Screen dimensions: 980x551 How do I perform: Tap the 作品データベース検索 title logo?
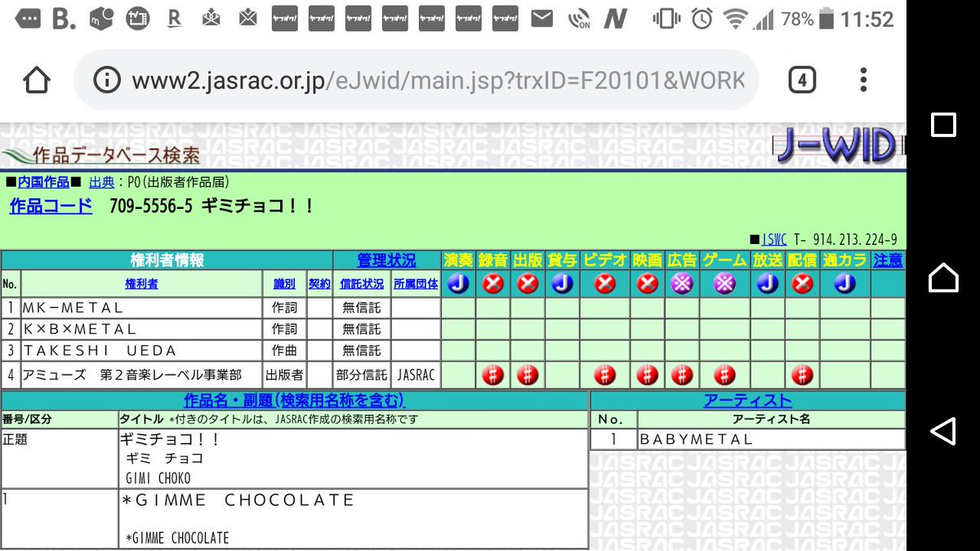pyautogui.click(x=101, y=154)
